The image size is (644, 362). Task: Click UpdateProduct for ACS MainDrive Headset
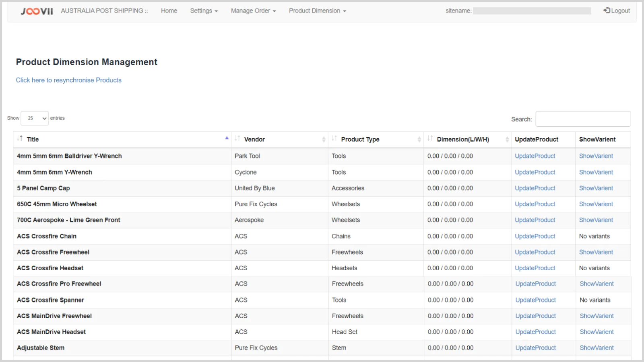coord(535,332)
